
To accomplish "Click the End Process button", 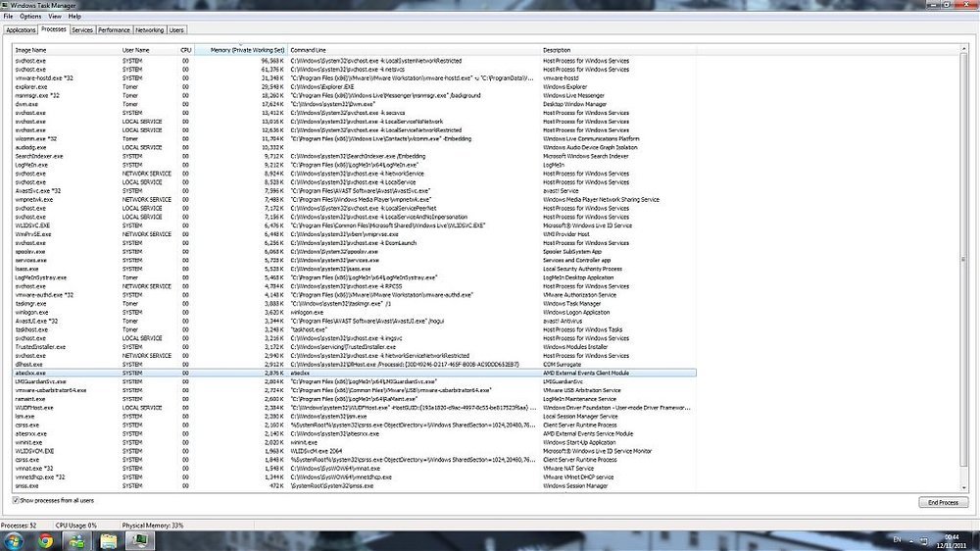I will coord(943,502).
